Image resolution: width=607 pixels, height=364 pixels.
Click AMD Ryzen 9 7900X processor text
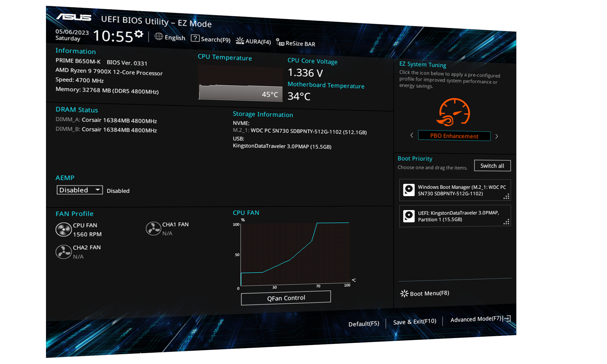point(109,72)
